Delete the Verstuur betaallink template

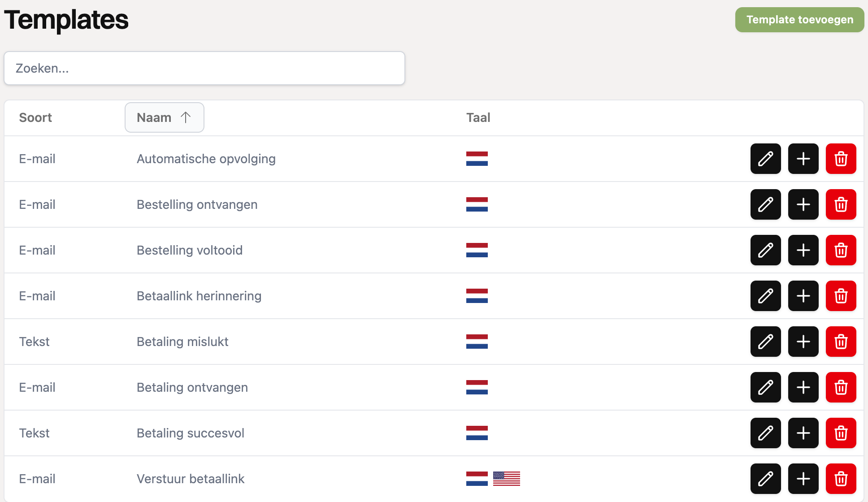841,479
